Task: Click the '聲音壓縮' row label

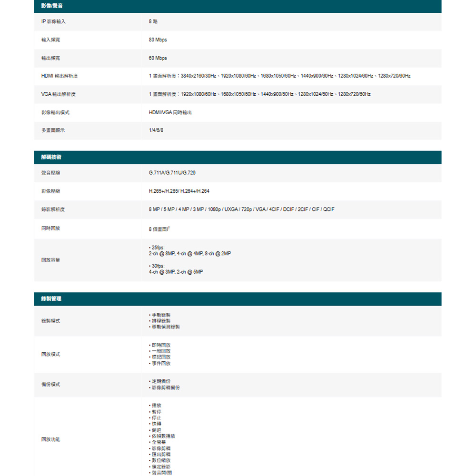Action: pos(51,173)
